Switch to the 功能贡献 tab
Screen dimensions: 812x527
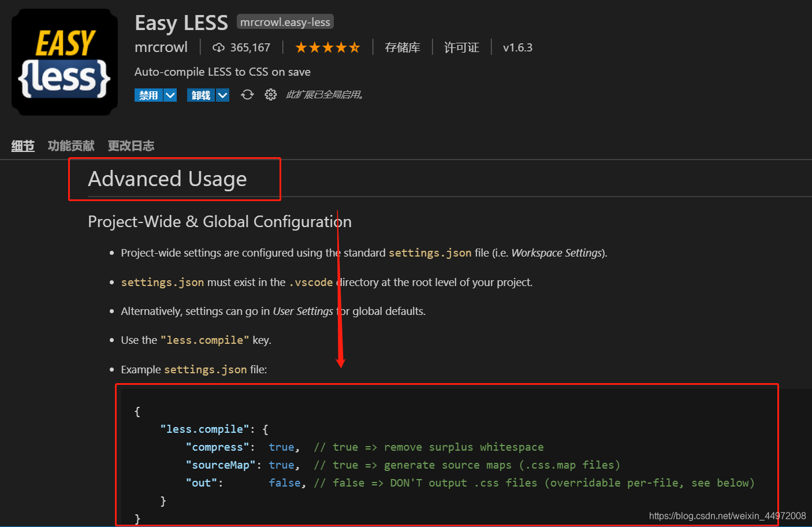pos(71,146)
